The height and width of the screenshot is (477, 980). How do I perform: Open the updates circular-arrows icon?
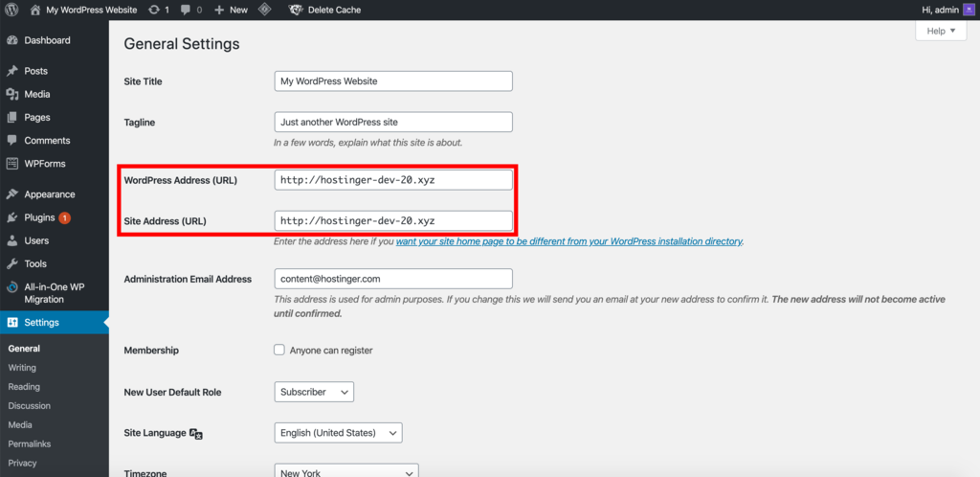click(x=154, y=10)
